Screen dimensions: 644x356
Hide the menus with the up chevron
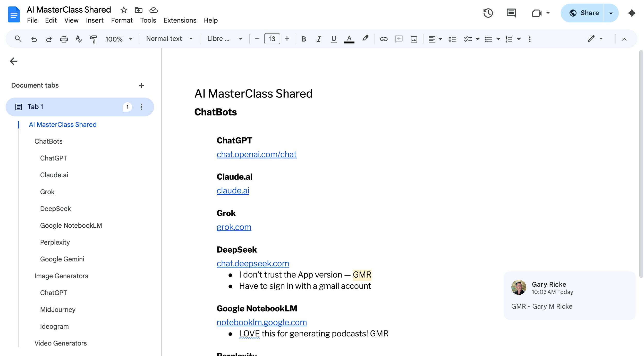tap(624, 39)
